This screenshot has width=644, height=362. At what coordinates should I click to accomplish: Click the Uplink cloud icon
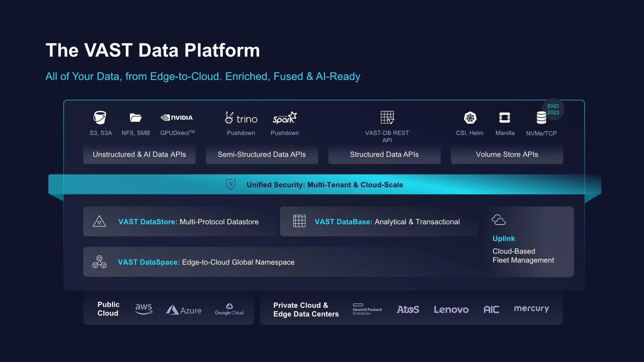498,220
